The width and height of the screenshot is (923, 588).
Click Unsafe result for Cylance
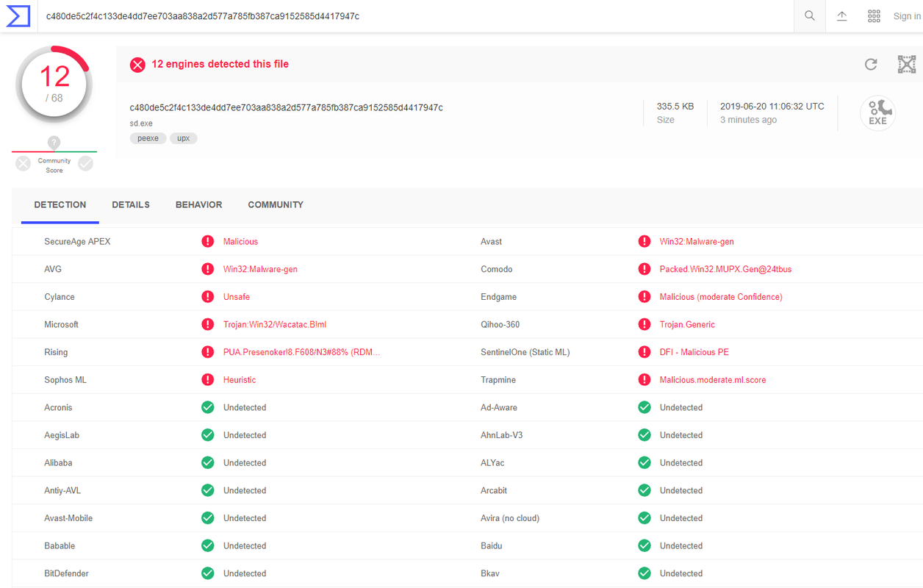tap(237, 297)
